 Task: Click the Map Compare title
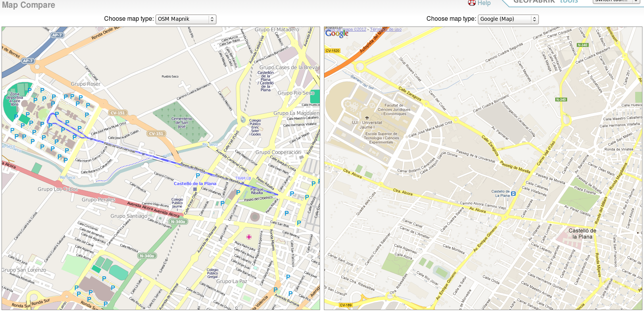click(28, 5)
